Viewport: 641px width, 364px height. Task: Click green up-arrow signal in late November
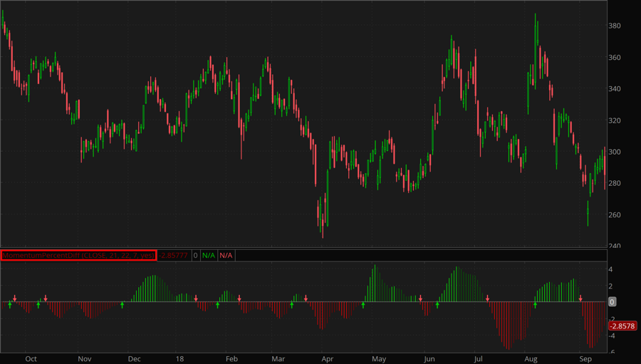coord(122,305)
